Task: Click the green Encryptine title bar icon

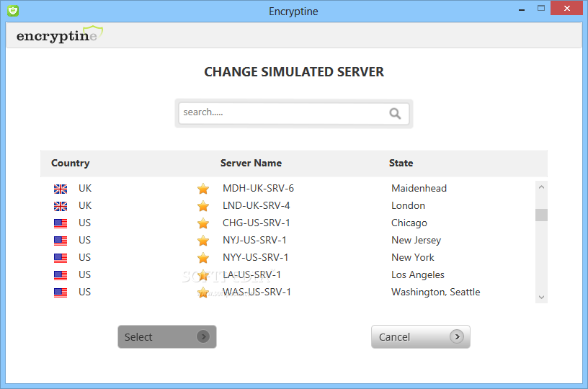Action: 13,11
